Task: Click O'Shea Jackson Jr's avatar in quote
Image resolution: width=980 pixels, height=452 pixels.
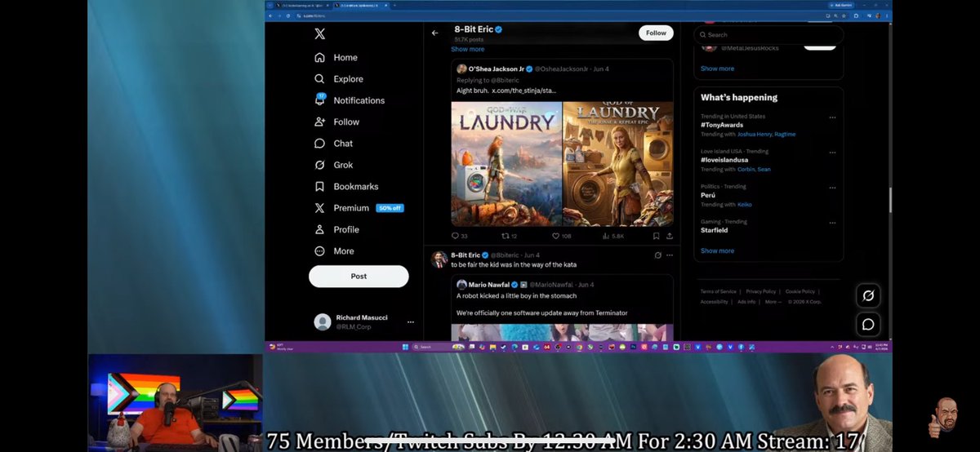Action: 461,69
